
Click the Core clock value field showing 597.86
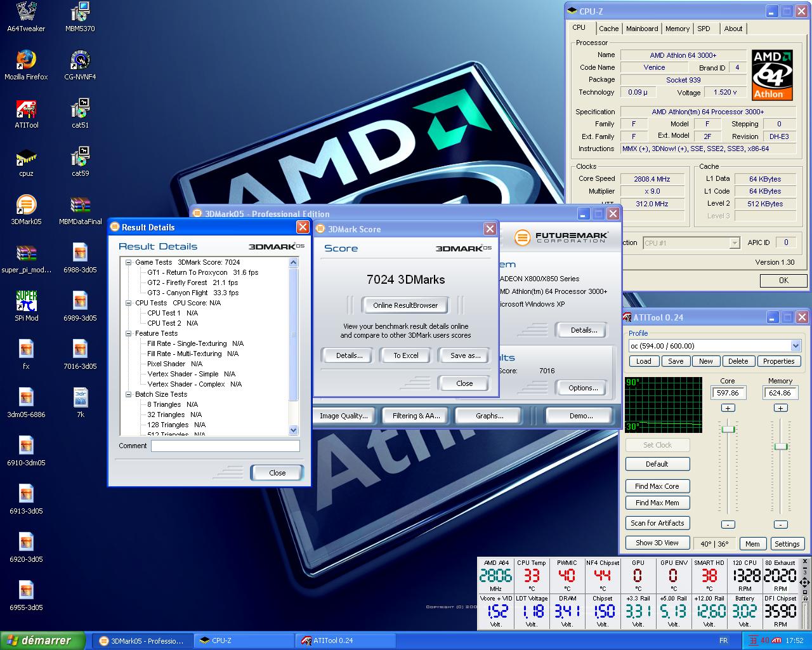point(728,393)
